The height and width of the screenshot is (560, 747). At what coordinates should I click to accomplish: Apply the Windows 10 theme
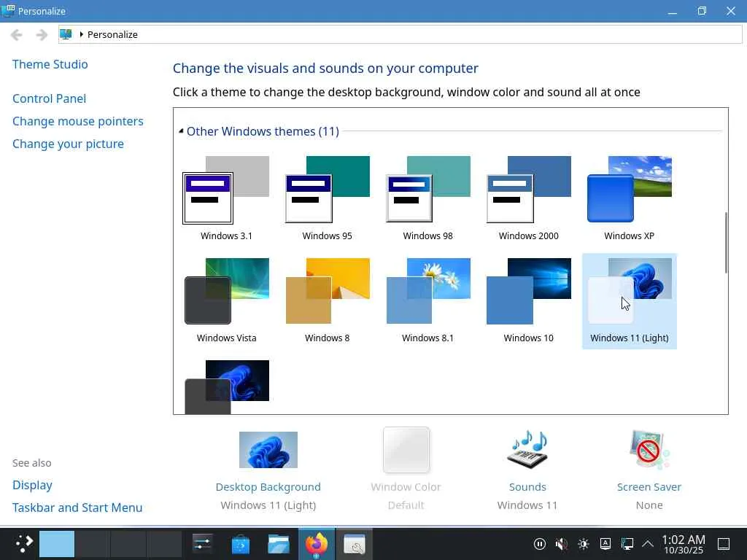tap(528, 301)
